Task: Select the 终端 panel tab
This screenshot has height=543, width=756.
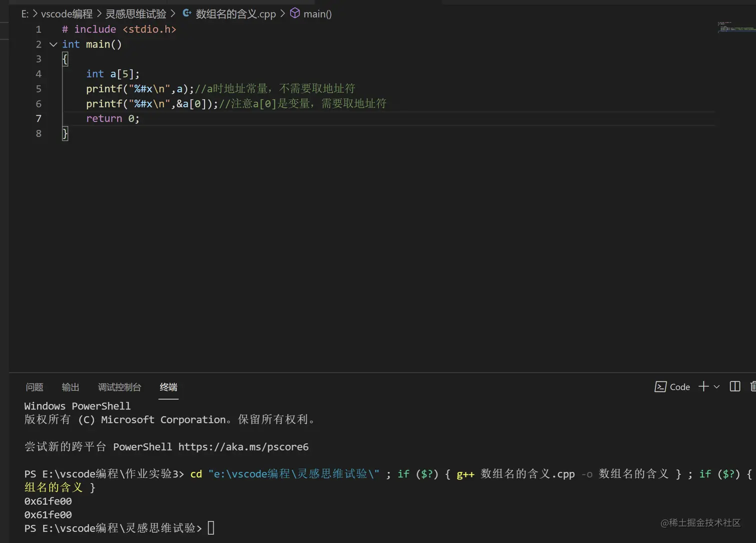Action: click(168, 387)
